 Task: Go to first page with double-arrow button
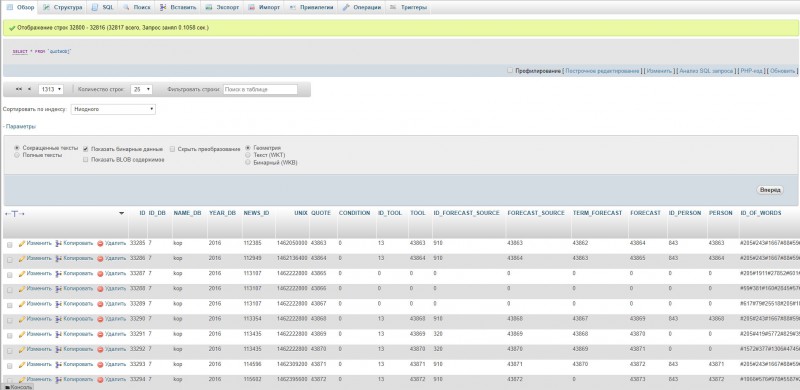[x=19, y=89]
